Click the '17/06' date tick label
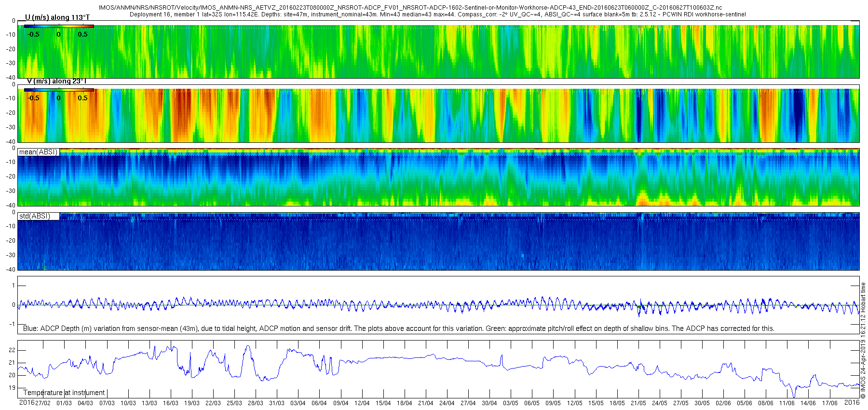Image resolution: width=868 pixels, height=410 pixels. coord(830,403)
